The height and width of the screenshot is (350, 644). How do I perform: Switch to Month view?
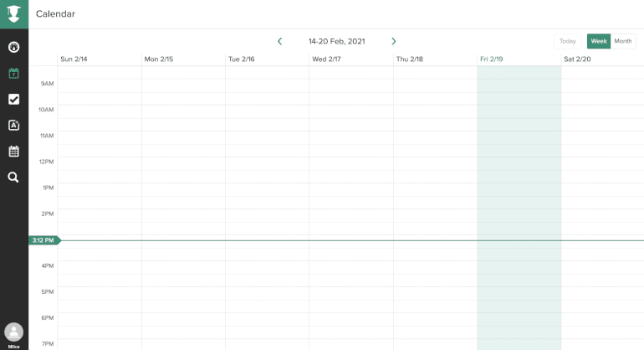pos(623,41)
